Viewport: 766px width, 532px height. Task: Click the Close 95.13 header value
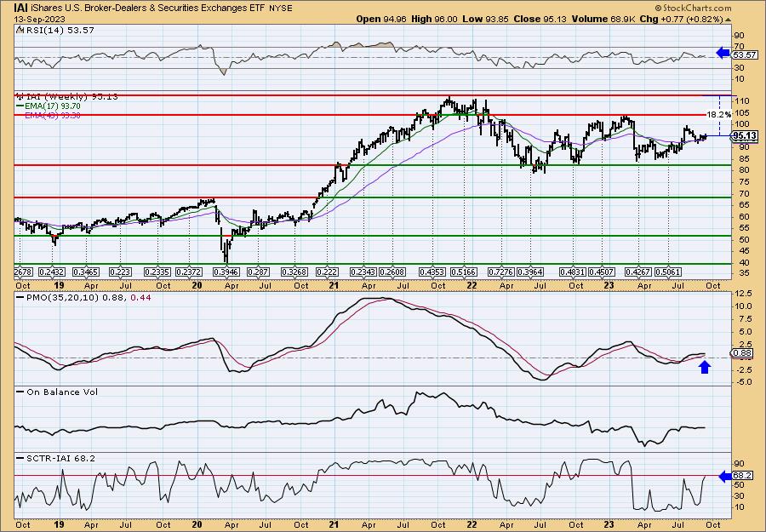click(x=540, y=19)
